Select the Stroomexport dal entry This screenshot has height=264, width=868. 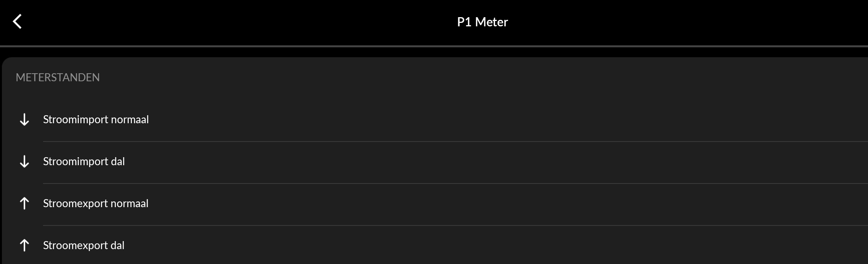(x=83, y=246)
